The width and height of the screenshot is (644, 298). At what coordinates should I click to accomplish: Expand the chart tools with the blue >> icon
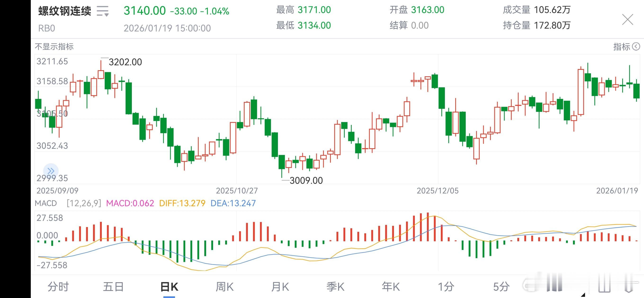coord(51,171)
